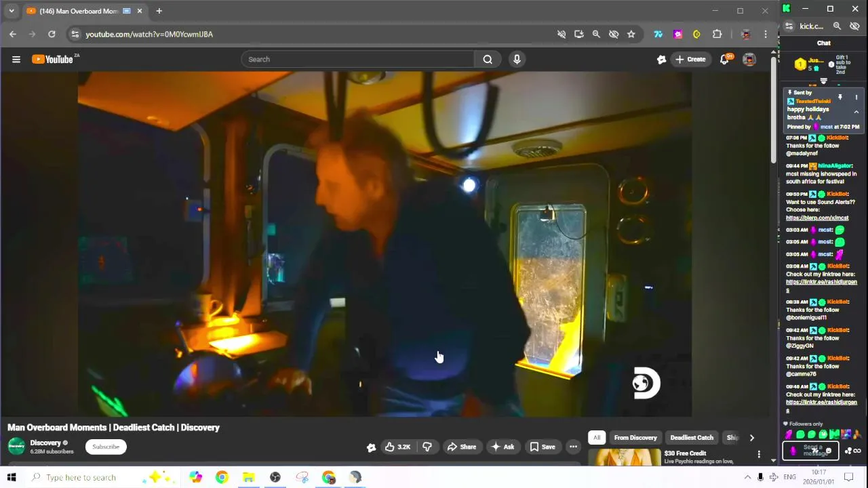
Task: Go to the YouTube home logo
Action: pos(52,60)
